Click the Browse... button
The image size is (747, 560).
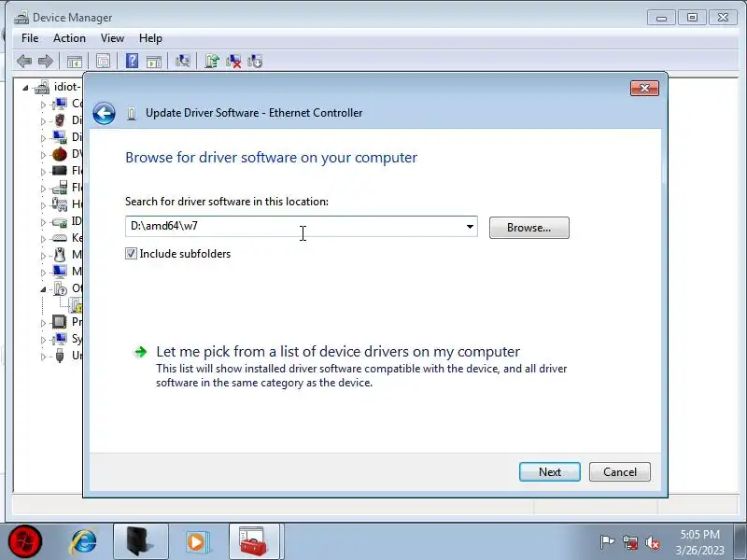click(529, 228)
